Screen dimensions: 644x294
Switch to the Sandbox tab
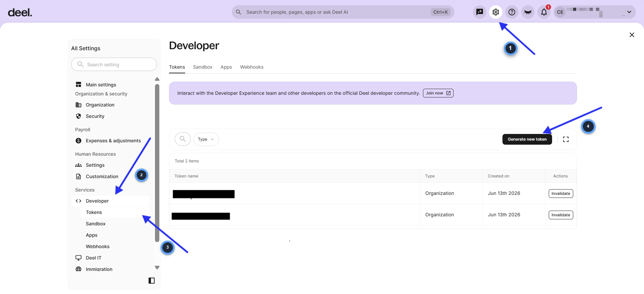(203, 67)
